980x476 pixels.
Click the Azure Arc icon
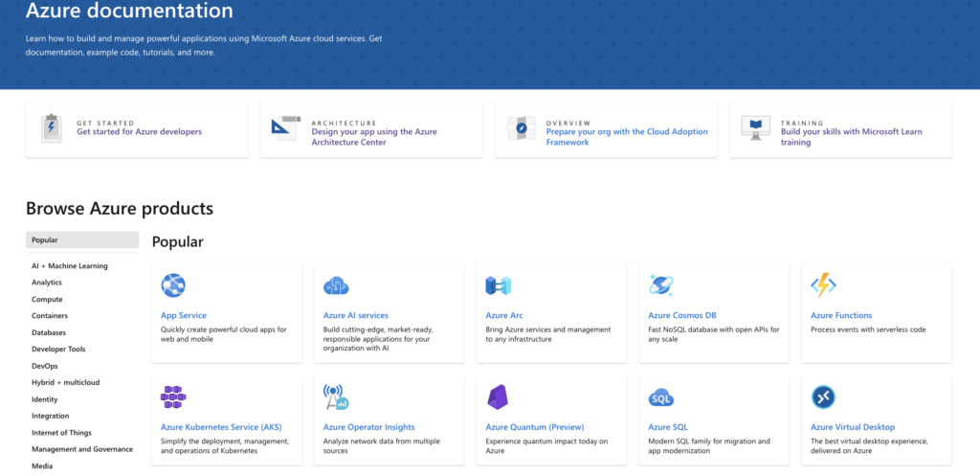[x=498, y=285]
